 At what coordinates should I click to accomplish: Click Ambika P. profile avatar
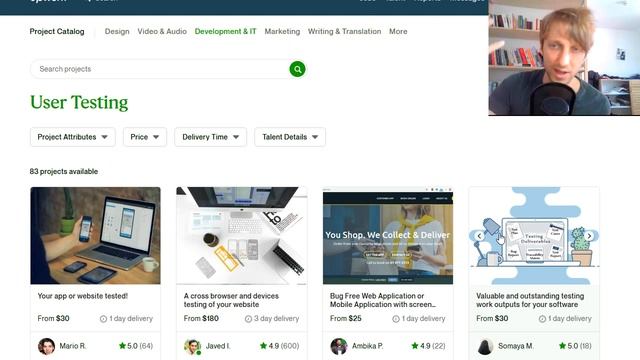pos(338,346)
